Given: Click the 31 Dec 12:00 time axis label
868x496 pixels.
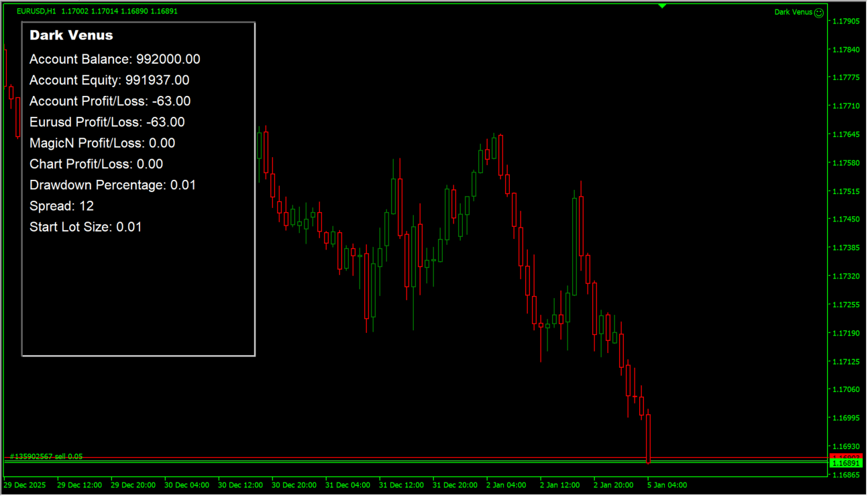Looking at the screenshot, I should [x=401, y=485].
